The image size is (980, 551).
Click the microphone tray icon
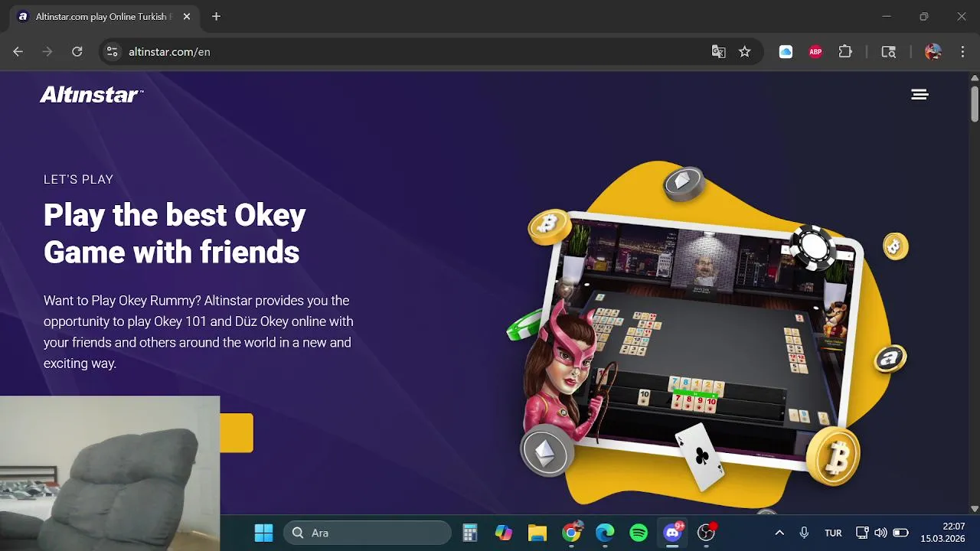(804, 533)
